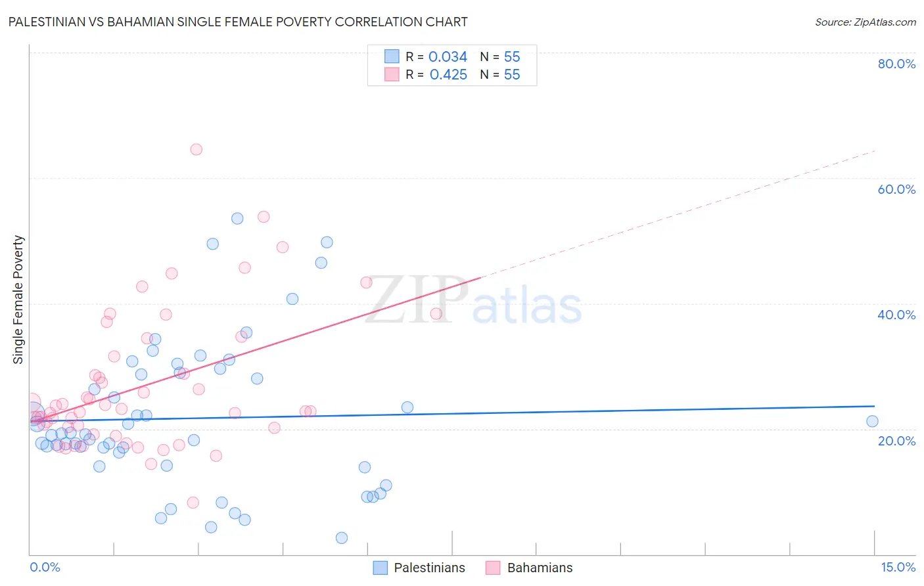Click the 60.0% y-axis tick label
Screen dimensions: 924x586
896,189
